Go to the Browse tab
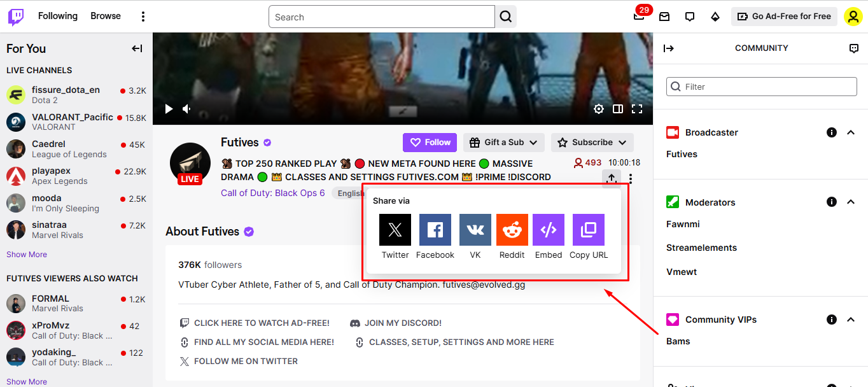 point(106,16)
